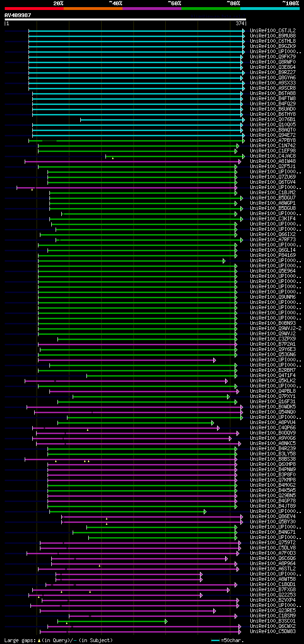Click the UniRef100_B7P2A1 label
The image size is (304, 644).
click(273, 344)
